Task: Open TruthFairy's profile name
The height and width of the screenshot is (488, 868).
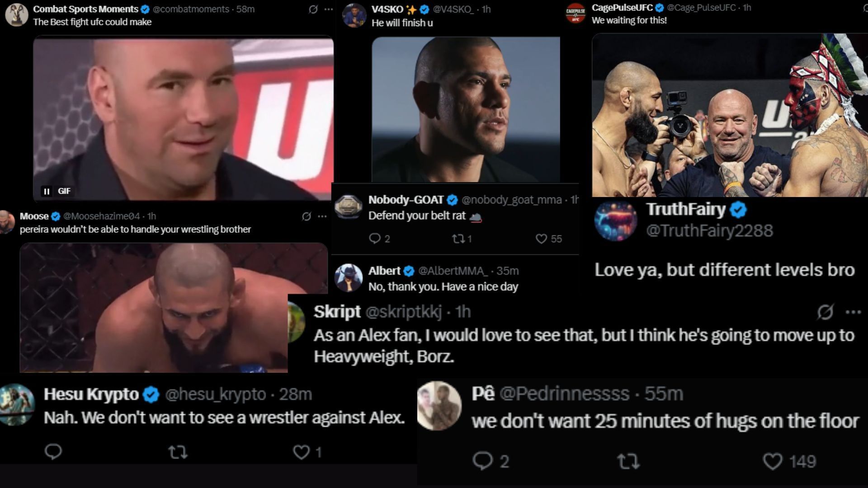Action: tap(685, 209)
